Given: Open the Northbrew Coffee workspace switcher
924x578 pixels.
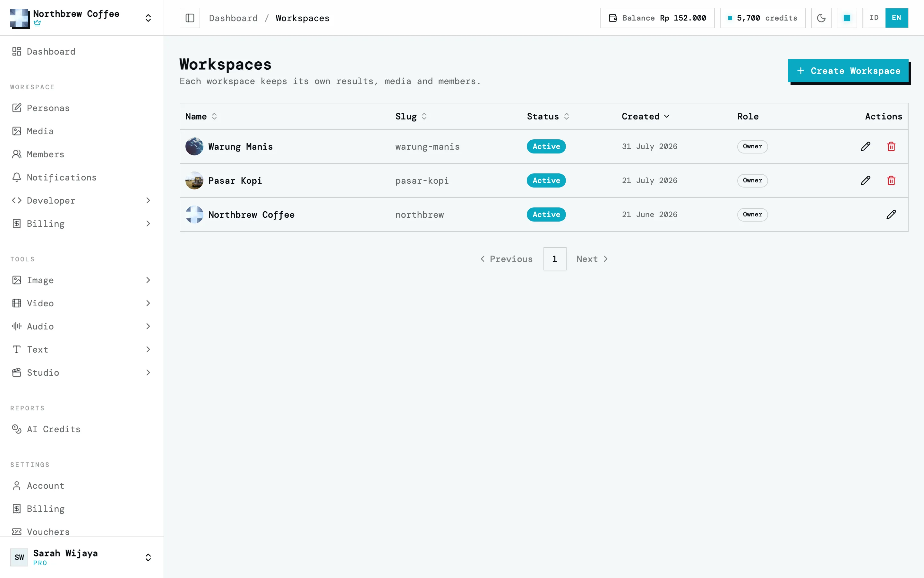Looking at the screenshot, I should [82, 18].
